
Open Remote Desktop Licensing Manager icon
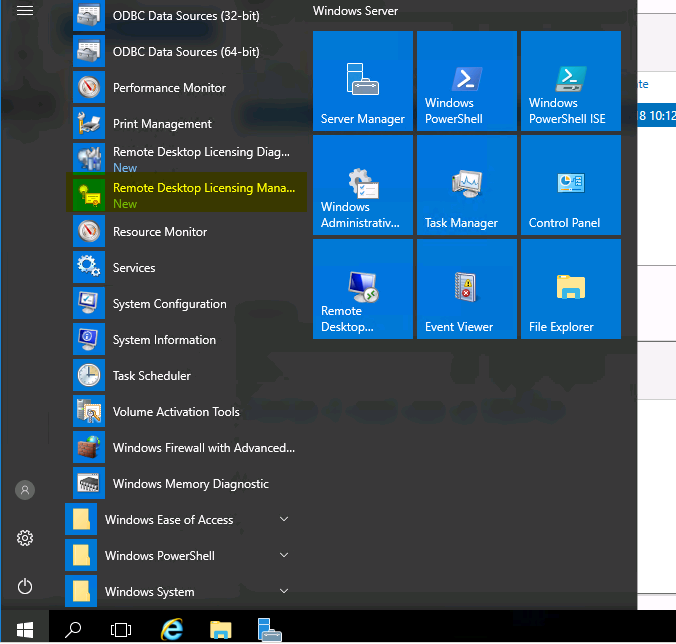tap(89, 195)
